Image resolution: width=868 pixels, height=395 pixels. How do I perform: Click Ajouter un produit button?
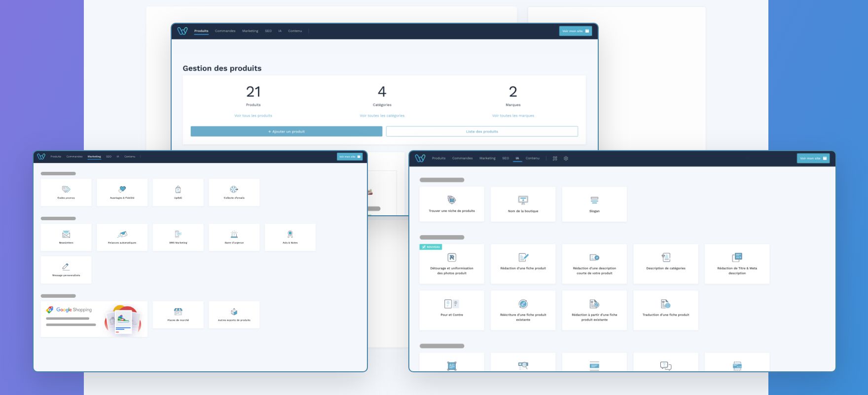click(287, 131)
